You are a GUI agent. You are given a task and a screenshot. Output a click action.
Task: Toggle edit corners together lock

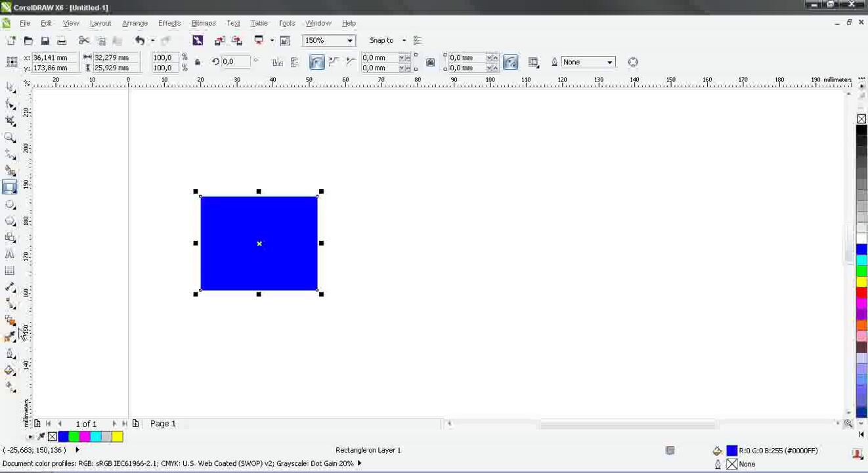[x=430, y=62]
